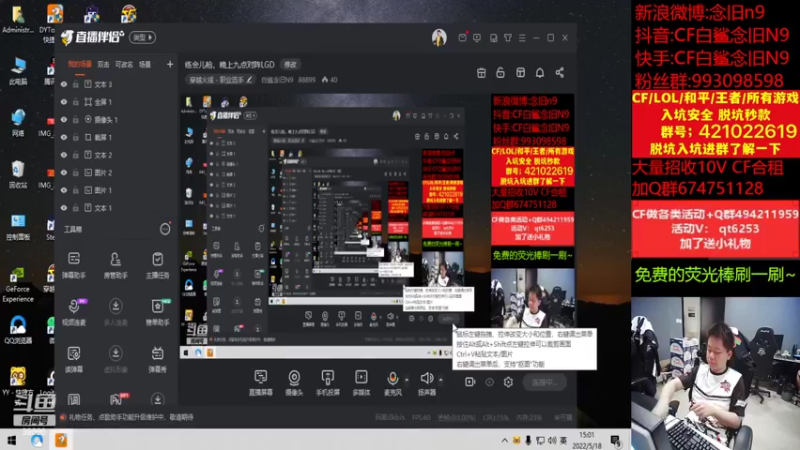Open the 读弹幕 tool
800x450 pixels.
click(74, 359)
